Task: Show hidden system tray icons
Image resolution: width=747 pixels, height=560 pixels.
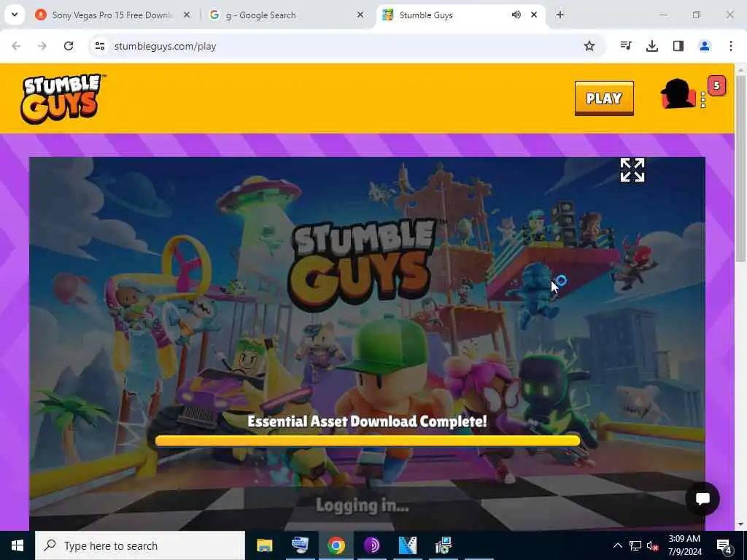Action: point(617,545)
